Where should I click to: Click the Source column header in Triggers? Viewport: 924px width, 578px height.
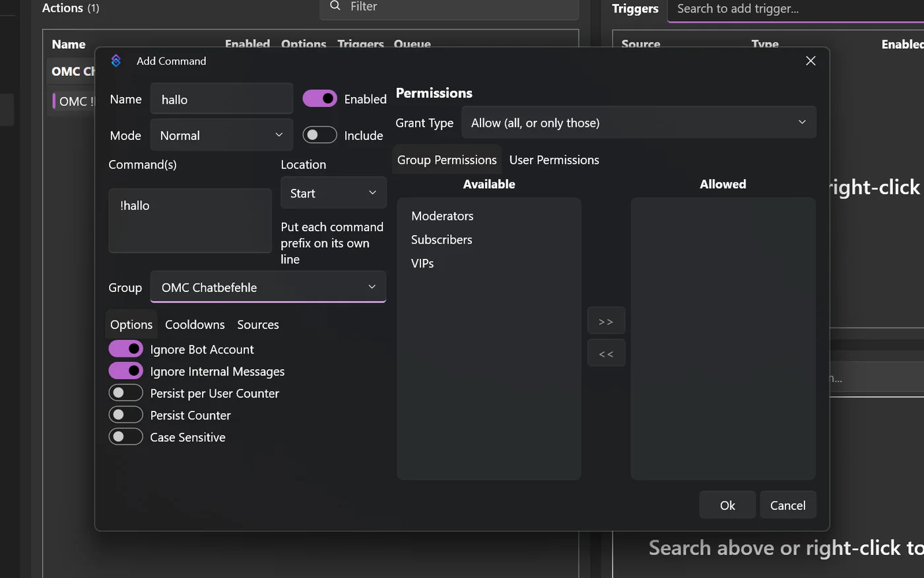(641, 44)
